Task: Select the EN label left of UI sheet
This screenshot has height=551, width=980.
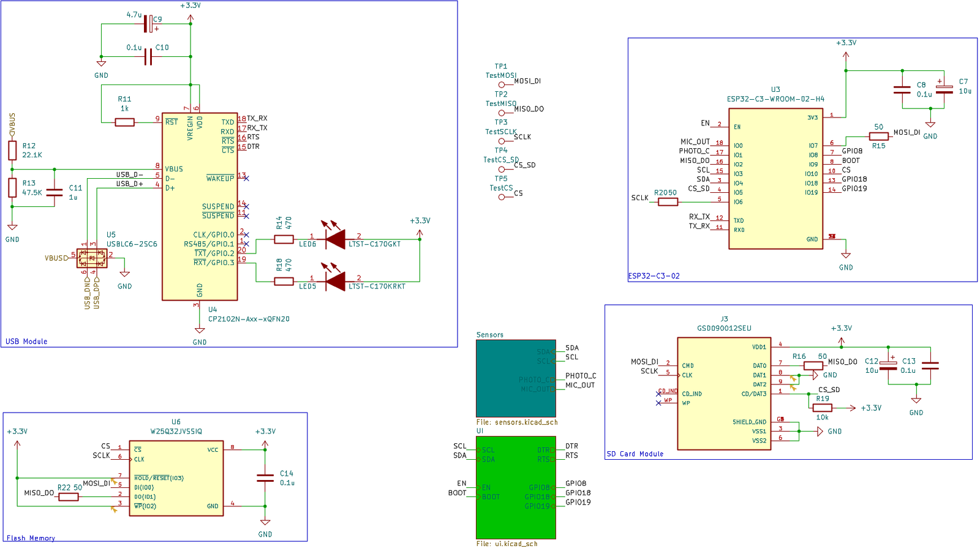Action: coord(462,484)
